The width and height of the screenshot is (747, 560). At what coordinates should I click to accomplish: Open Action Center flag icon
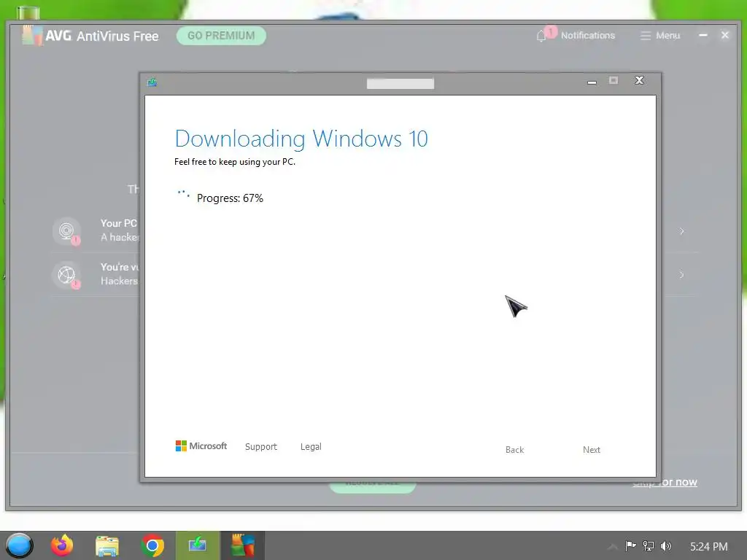coord(630,545)
